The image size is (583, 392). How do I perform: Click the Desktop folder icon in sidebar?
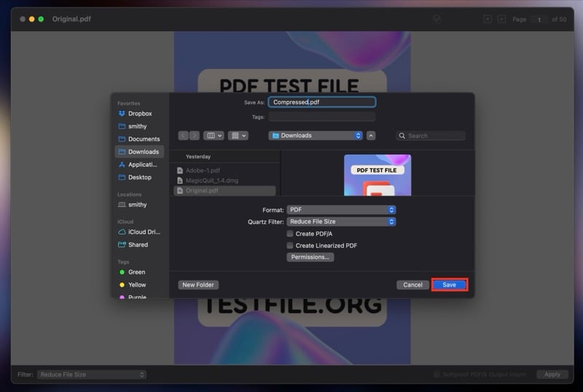(122, 177)
